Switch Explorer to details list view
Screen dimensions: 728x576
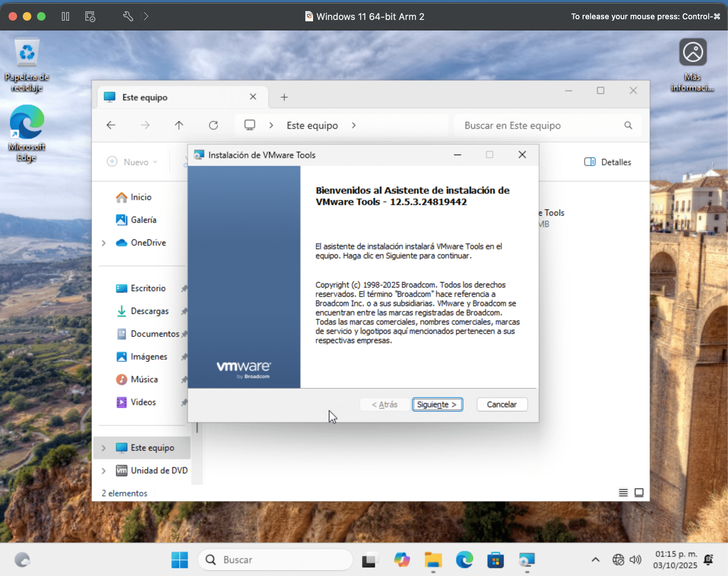click(x=623, y=493)
